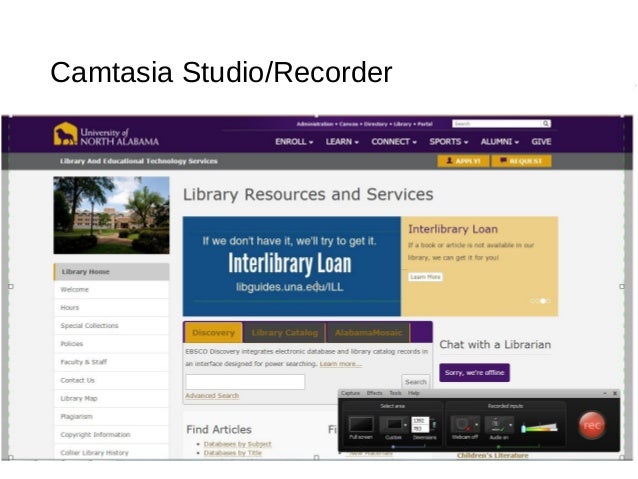
Task: Click the 'Sorry, we're offline' chat button
Action: pyautogui.click(x=474, y=372)
